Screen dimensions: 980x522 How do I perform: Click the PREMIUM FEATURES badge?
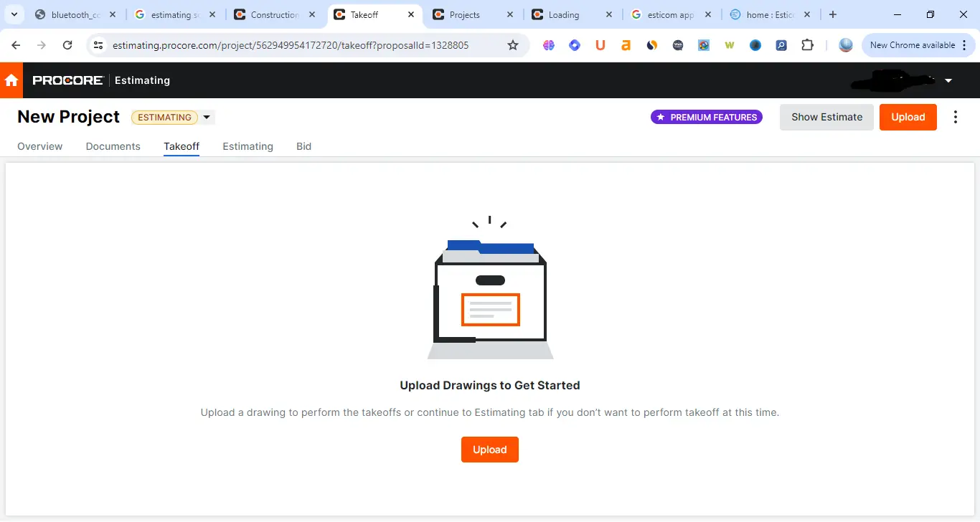(707, 117)
